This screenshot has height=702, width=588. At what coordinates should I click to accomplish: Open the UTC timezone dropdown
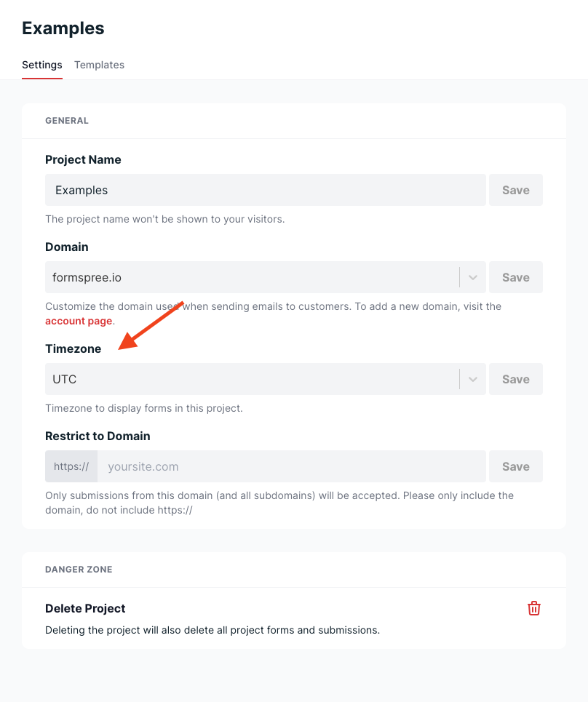[x=251, y=379]
